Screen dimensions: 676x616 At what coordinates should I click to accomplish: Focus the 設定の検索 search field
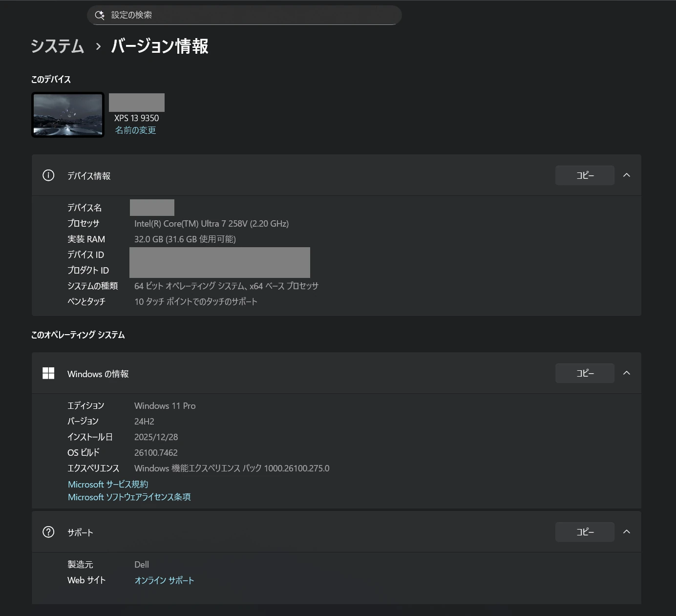point(244,15)
